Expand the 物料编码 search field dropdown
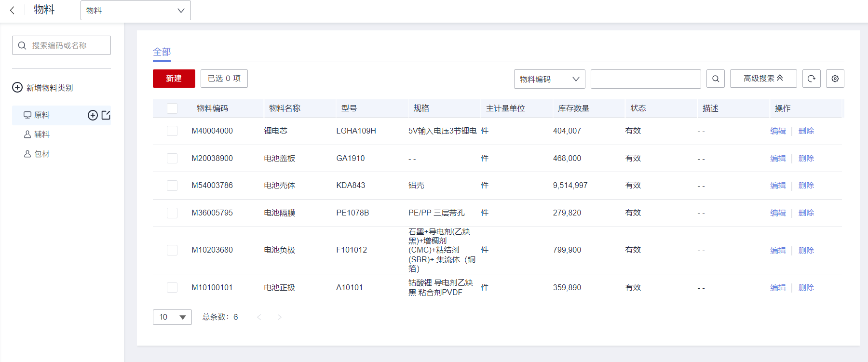This screenshot has width=868, height=362. [549, 79]
